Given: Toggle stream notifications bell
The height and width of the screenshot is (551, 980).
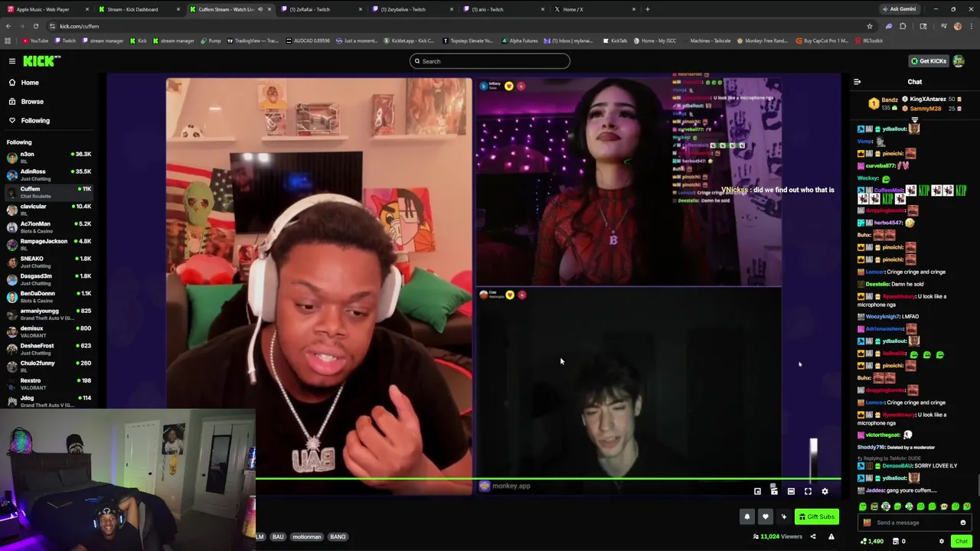Looking at the screenshot, I should coord(747,517).
